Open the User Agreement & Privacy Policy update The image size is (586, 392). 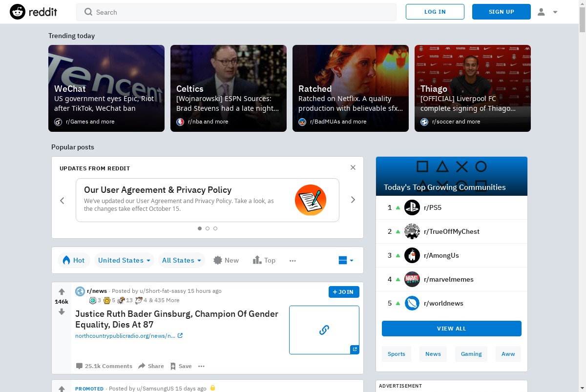tap(208, 200)
